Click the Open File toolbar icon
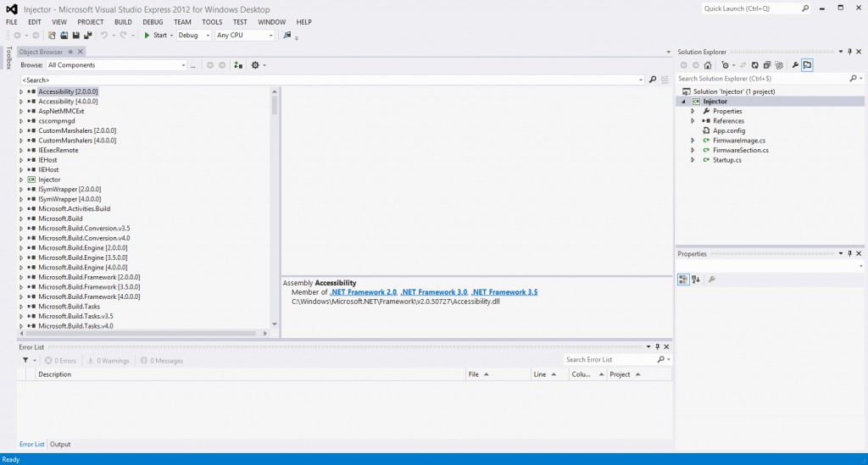 point(64,36)
